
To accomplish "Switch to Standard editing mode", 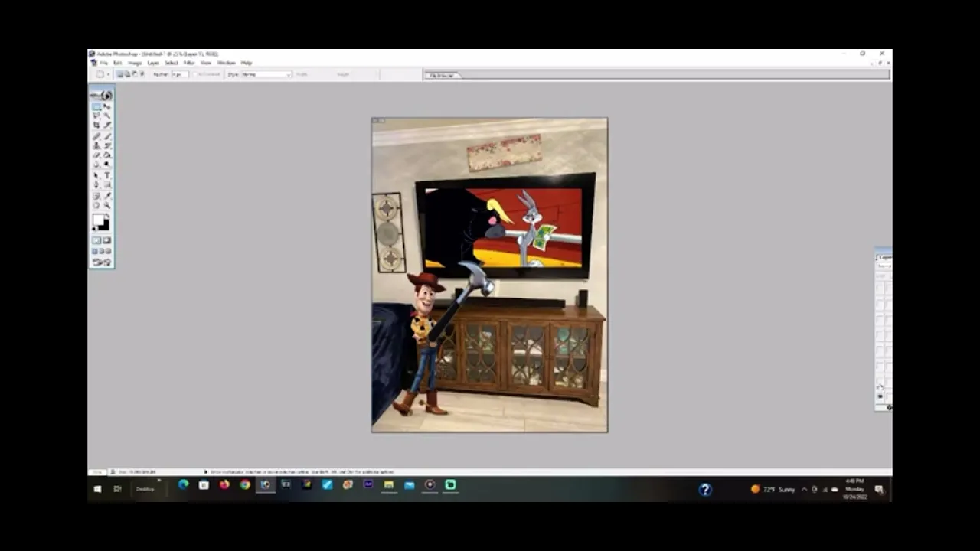I will click(96, 240).
